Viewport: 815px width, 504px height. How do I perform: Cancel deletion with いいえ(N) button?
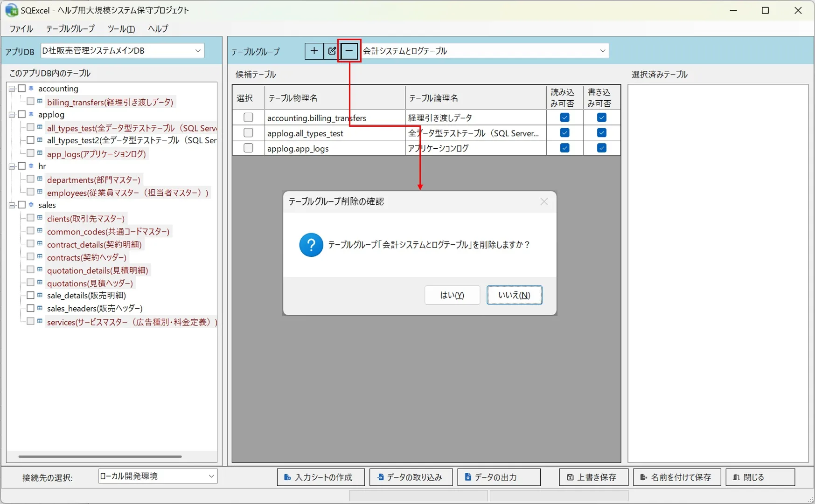pos(515,295)
